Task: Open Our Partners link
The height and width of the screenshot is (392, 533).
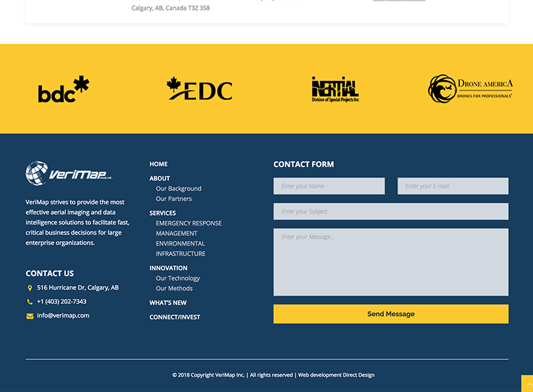Action: [x=174, y=199]
